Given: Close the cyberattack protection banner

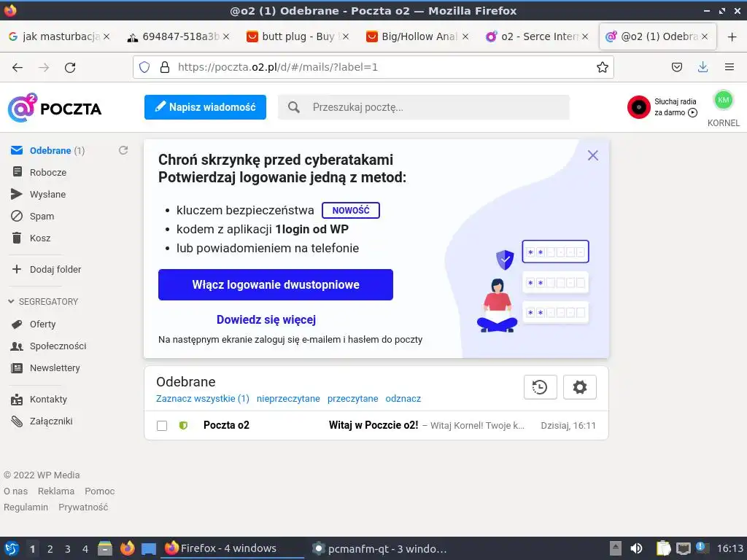Looking at the screenshot, I should click(x=592, y=155).
